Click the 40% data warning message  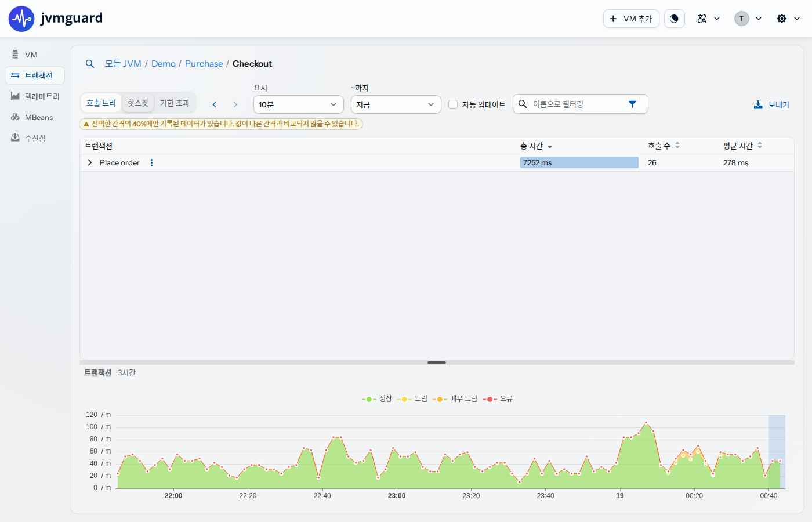pos(221,124)
